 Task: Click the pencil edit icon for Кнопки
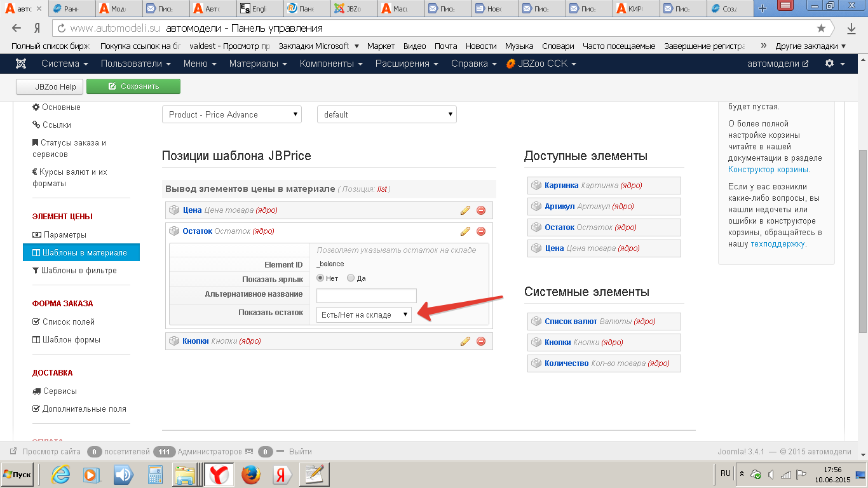(465, 341)
